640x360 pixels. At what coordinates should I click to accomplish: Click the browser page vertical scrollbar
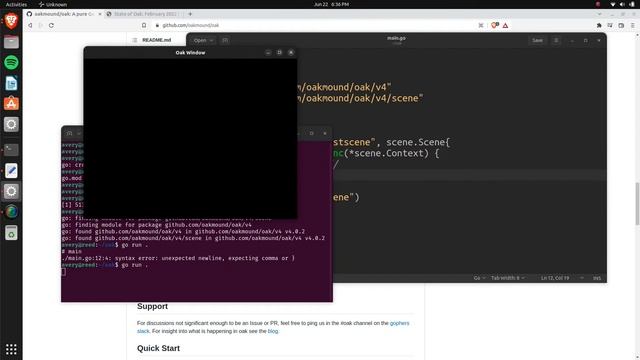tap(637, 203)
